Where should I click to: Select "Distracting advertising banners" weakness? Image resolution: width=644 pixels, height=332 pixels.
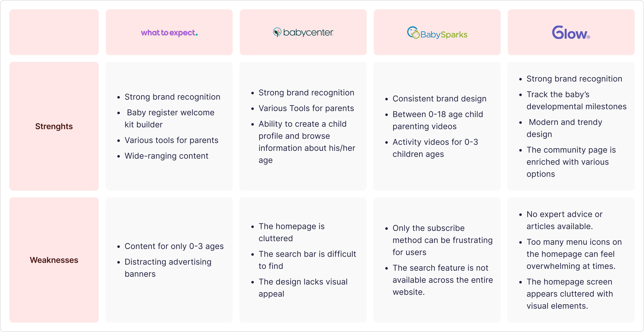click(x=168, y=268)
